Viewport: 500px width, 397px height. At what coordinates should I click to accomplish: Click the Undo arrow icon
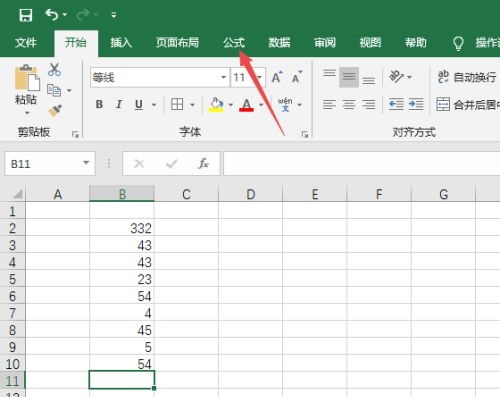(x=52, y=15)
